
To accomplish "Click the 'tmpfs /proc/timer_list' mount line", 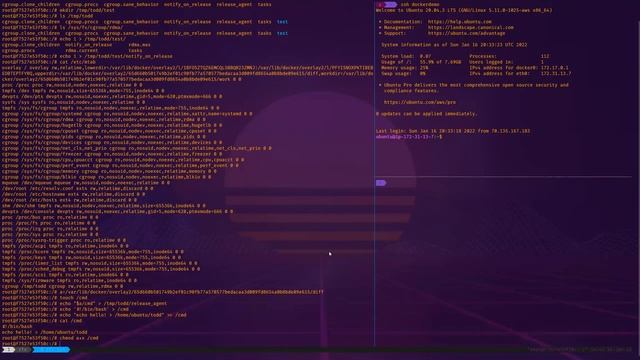I will (100, 263).
